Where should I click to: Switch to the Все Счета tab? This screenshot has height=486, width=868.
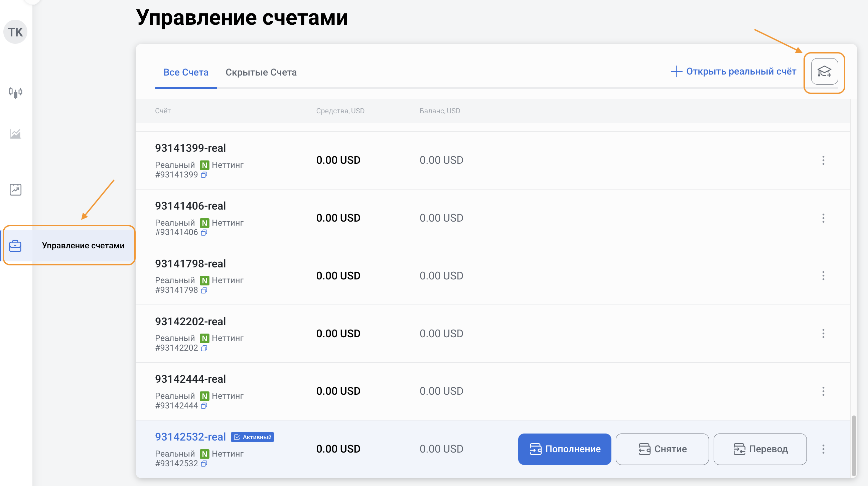[186, 72]
